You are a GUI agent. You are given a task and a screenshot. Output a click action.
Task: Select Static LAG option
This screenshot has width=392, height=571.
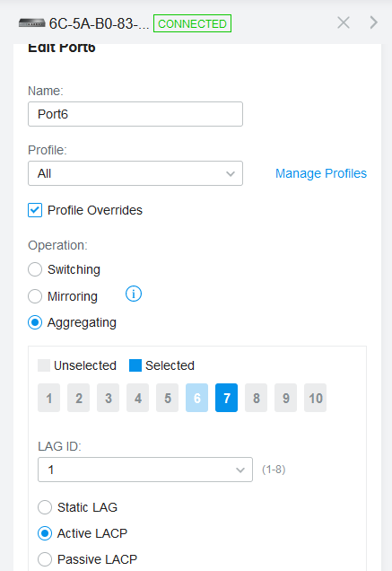(x=45, y=507)
